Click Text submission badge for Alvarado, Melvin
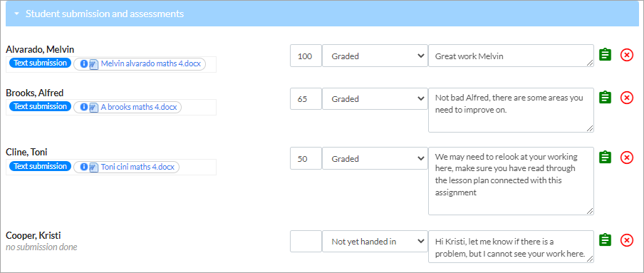The height and width of the screenshot is (273, 644). pos(40,63)
